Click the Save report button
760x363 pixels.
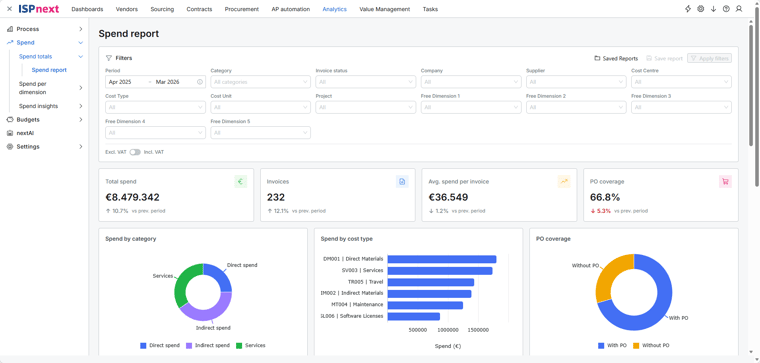coord(664,59)
